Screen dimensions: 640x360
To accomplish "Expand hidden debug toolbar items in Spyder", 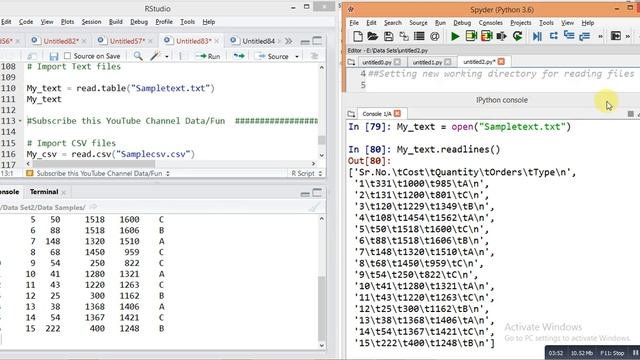I will (x=600, y=37).
